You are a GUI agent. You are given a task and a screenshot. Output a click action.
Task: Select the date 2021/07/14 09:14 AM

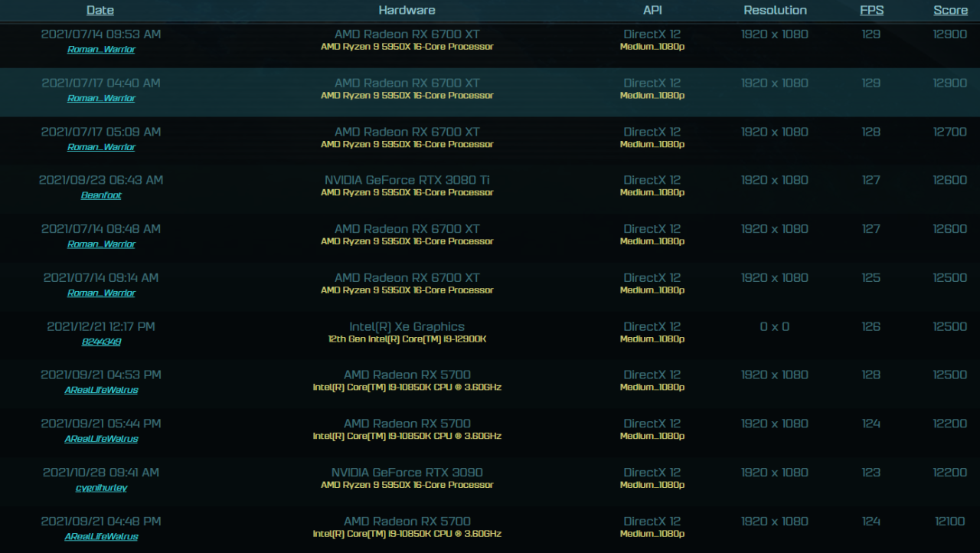click(x=101, y=277)
